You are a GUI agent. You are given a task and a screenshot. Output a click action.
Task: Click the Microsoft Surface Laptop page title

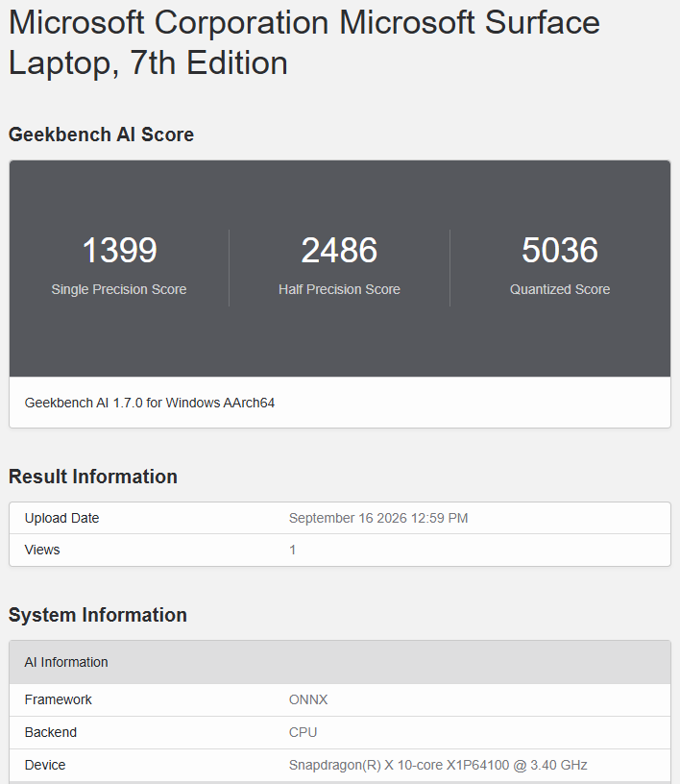(304, 43)
